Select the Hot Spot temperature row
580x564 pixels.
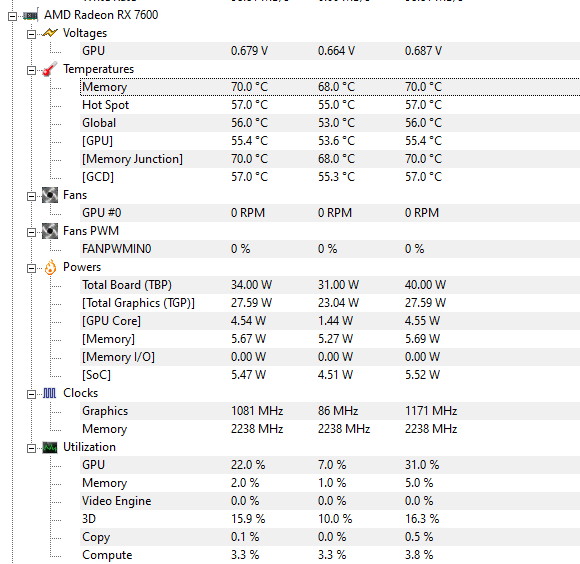[x=330, y=105]
